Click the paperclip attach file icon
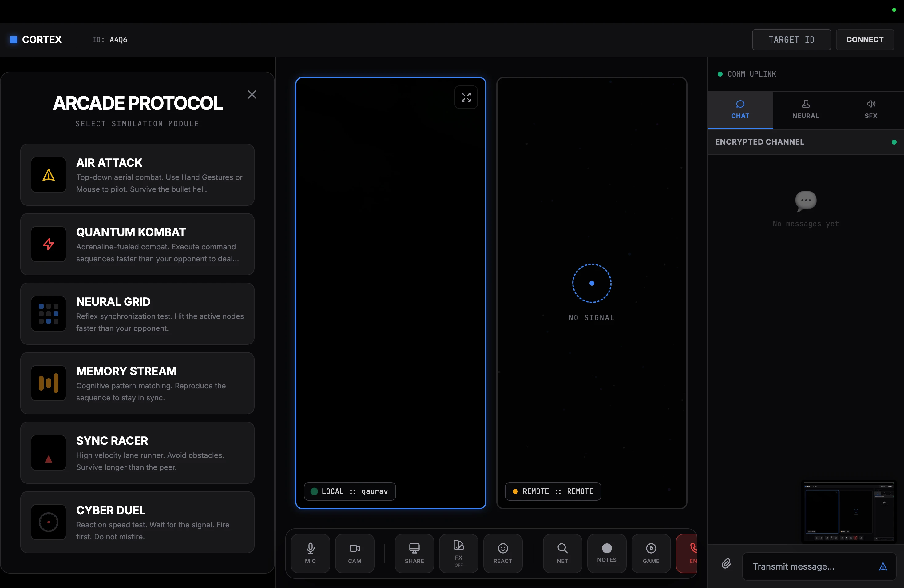Image resolution: width=904 pixels, height=588 pixels. (726, 563)
